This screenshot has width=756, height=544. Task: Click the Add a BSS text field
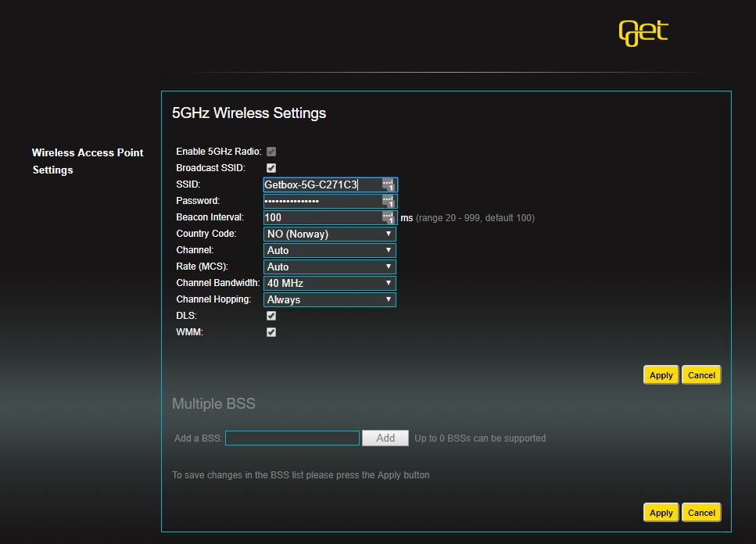(292, 438)
